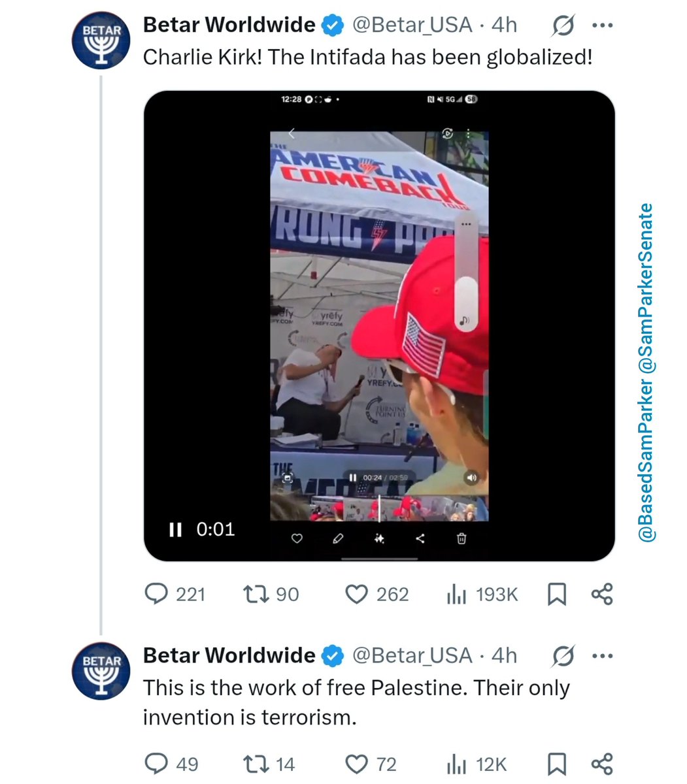This screenshot has width=687, height=784.
Task: Open replies on the first post
Action: coord(174,595)
